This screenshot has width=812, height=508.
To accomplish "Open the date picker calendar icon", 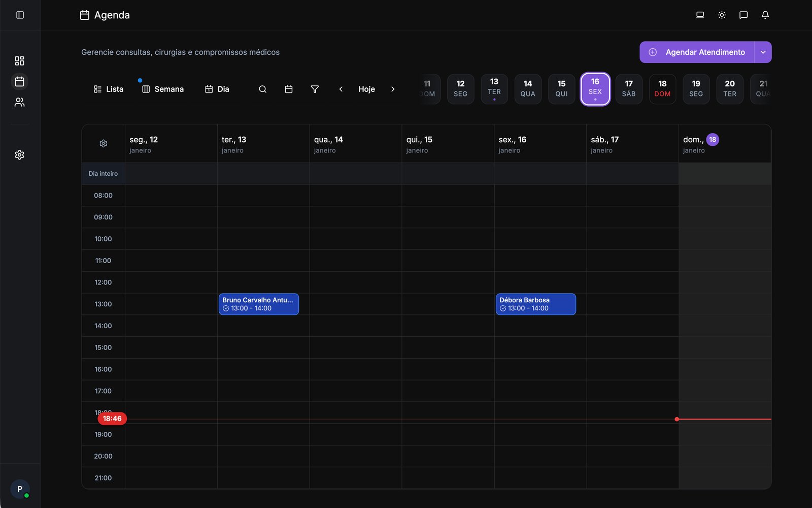I will 289,89.
